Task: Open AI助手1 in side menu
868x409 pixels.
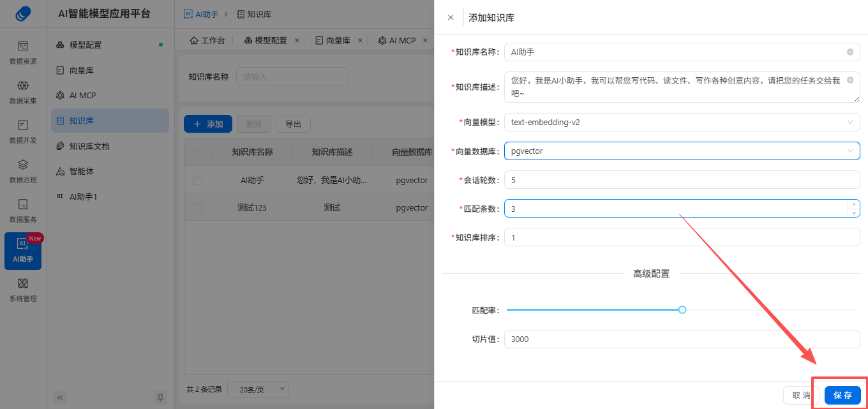Action: coord(110,197)
